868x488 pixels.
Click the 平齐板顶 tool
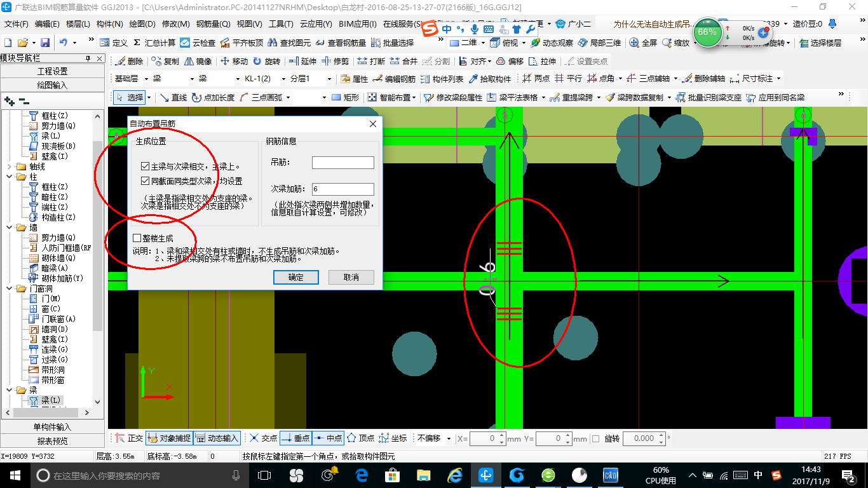point(241,43)
